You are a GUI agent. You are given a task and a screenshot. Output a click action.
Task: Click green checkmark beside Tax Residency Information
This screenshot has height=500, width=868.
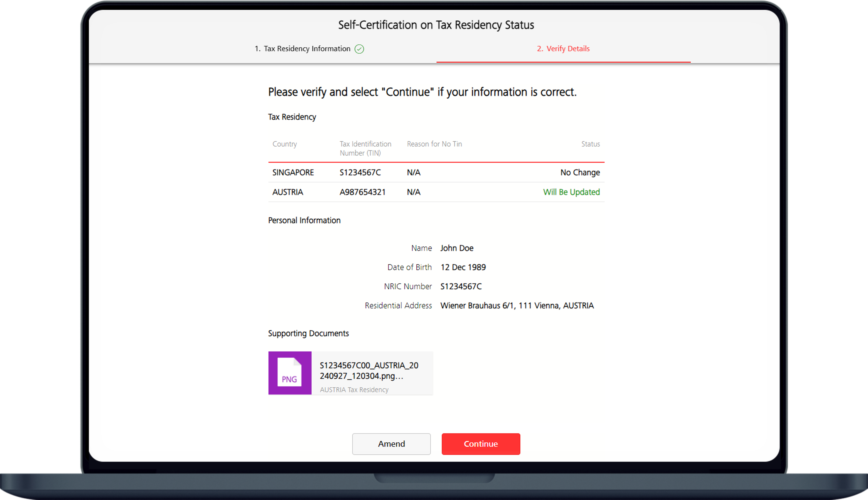(359, 49)
